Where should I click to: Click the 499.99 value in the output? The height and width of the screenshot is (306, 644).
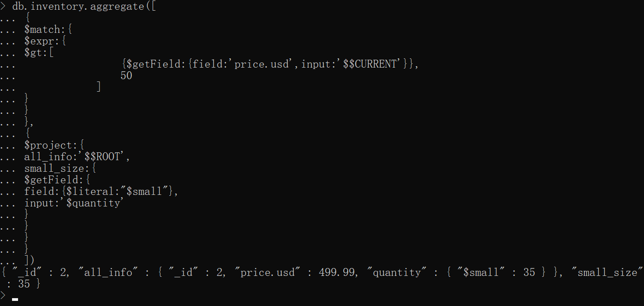click(x=337, y=273)
